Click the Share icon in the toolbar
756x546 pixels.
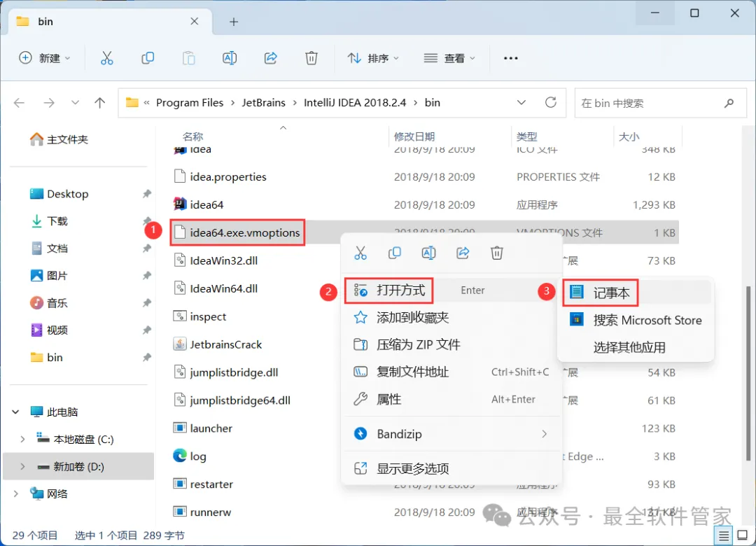pyautogui.click(x=270, y=58)
